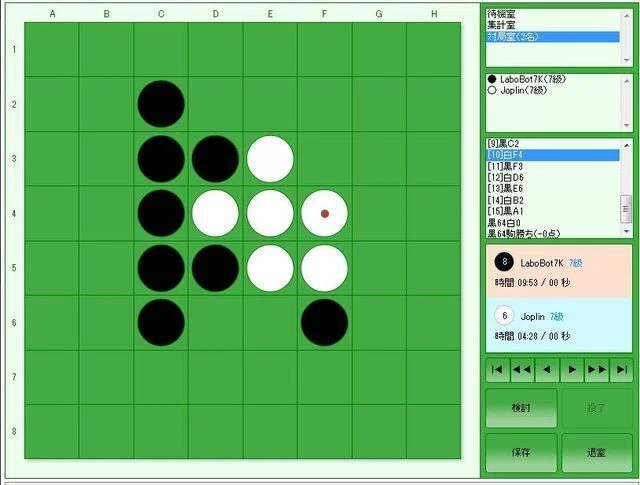The image size is (640, 485).
Task: Select move [9]黒C2 in move list
Action: click(x=553, y=144)
